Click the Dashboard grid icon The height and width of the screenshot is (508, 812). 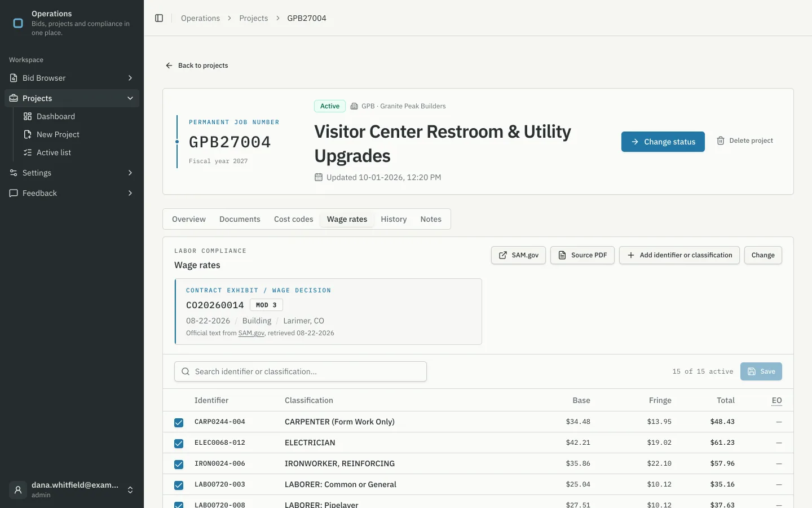tap(28, 116)
